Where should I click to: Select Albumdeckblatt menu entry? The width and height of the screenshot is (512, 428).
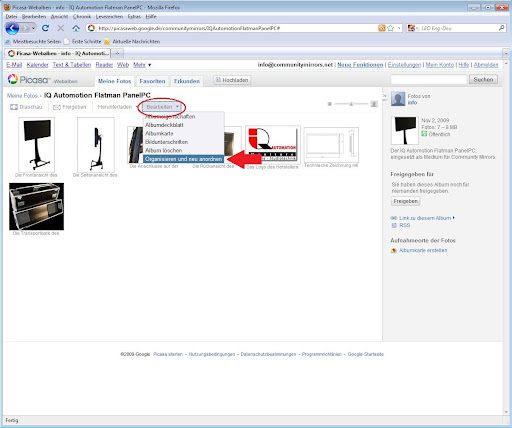click(x=183, y=125)
